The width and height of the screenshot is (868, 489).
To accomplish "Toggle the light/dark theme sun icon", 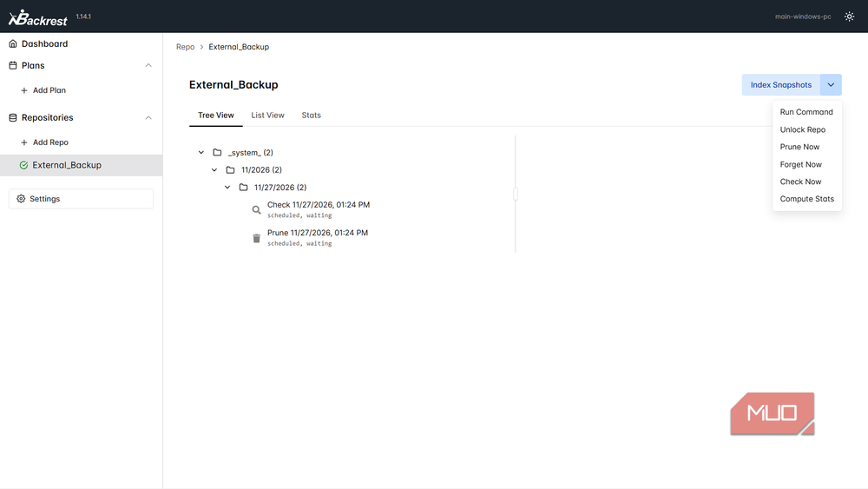I will point(849,17).
